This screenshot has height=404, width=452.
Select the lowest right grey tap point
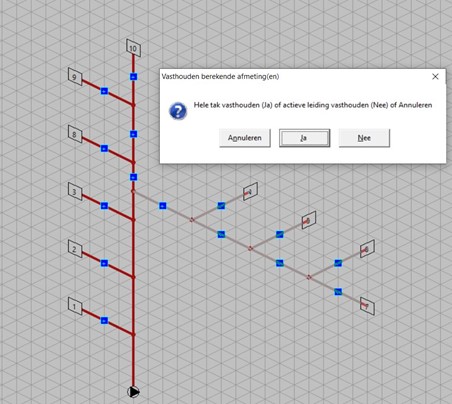pyautogui.click(x=367, y=306)
